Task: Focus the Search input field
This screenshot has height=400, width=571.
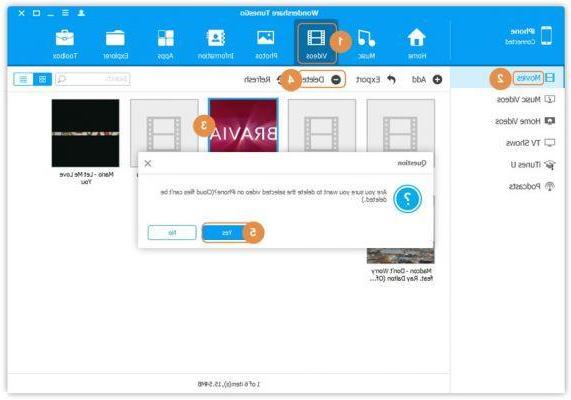Action: coord(93,79)
